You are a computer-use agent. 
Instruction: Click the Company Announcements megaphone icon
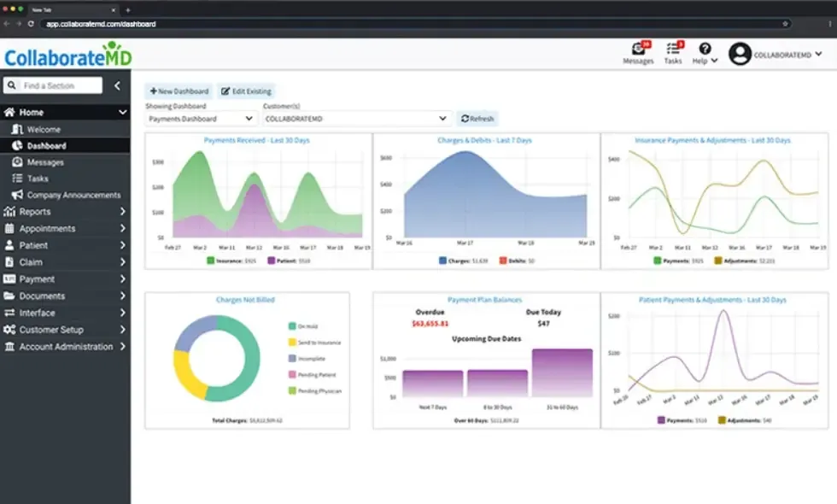[18, 195]
